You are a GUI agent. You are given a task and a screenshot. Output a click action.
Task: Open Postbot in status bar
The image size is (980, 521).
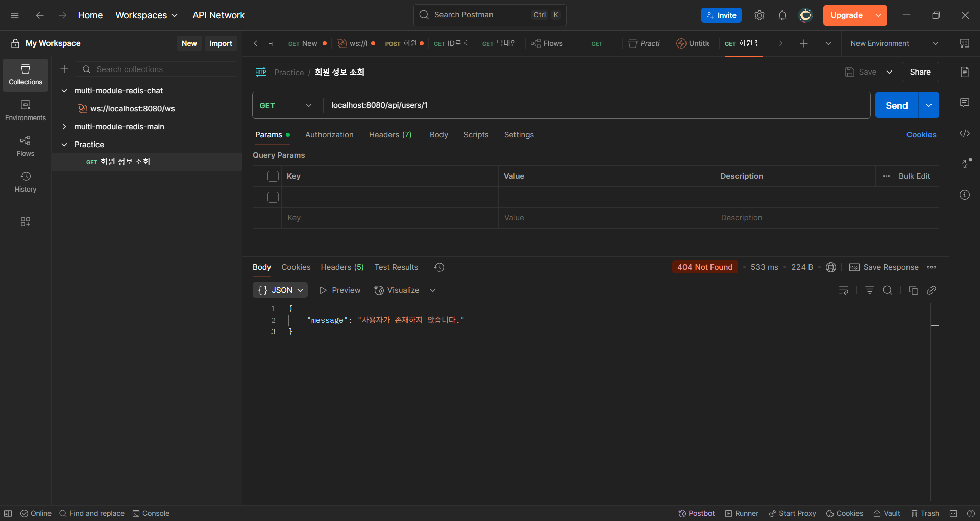click(696, 513)
